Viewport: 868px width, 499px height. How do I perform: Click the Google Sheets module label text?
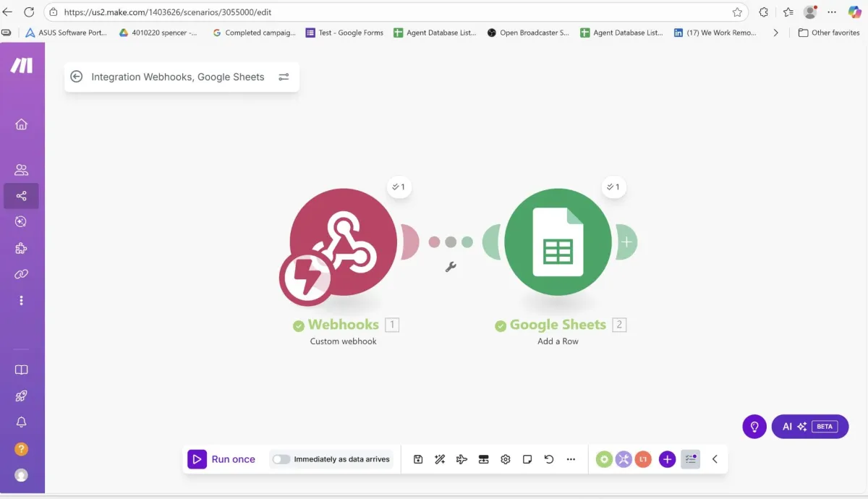coord(558,325)
